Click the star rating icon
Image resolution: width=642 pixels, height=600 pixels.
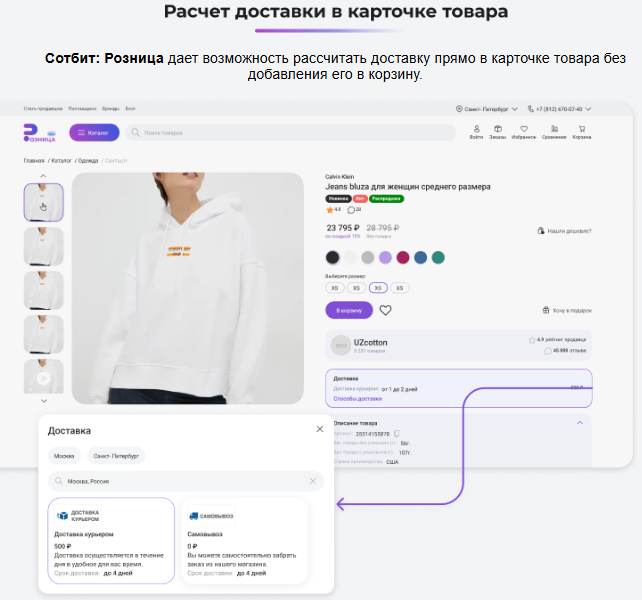330,210
